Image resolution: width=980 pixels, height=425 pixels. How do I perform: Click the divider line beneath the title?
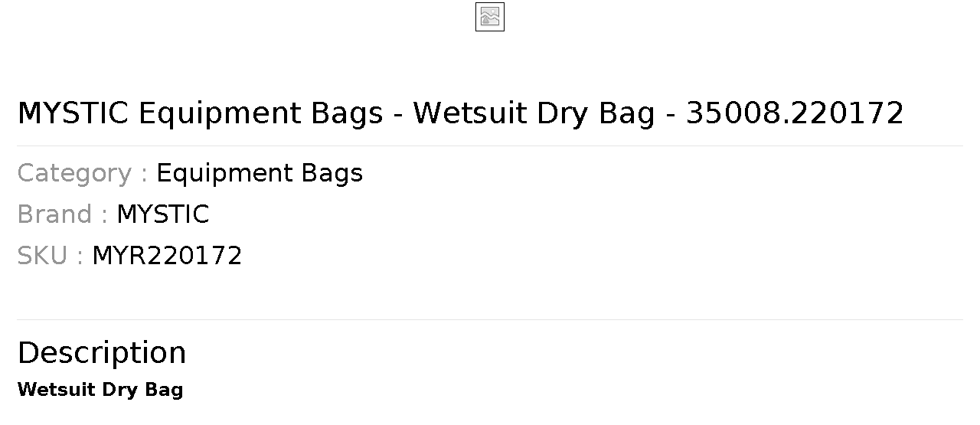[x=490, y=145]
